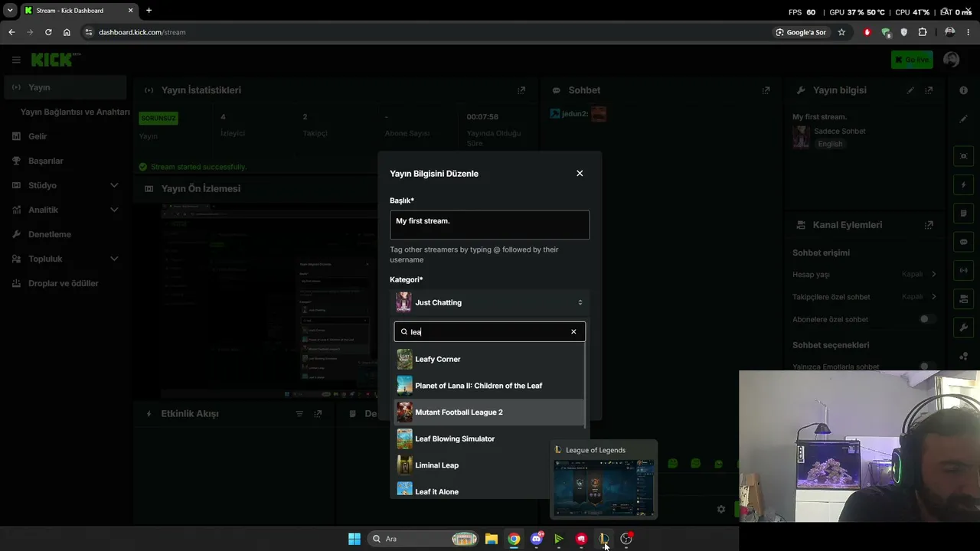
Task: Toggle broadcast stats icon in right toolbar
Action: 964,270
